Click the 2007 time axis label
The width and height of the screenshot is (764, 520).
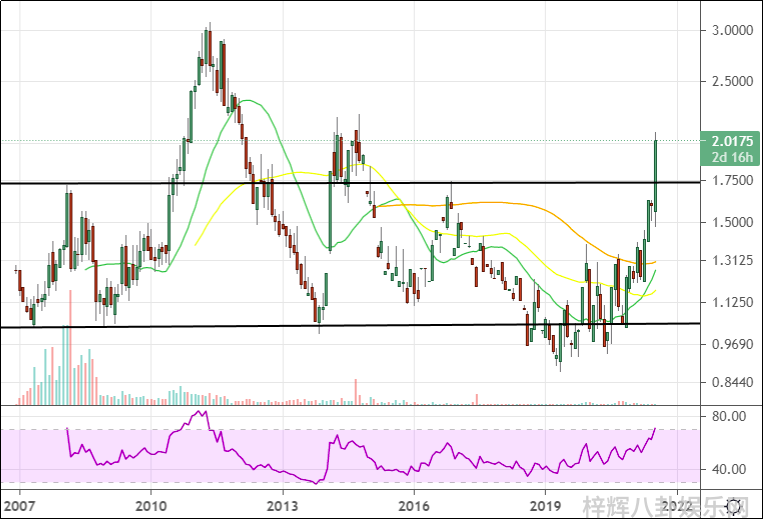[x=19, y=506]
